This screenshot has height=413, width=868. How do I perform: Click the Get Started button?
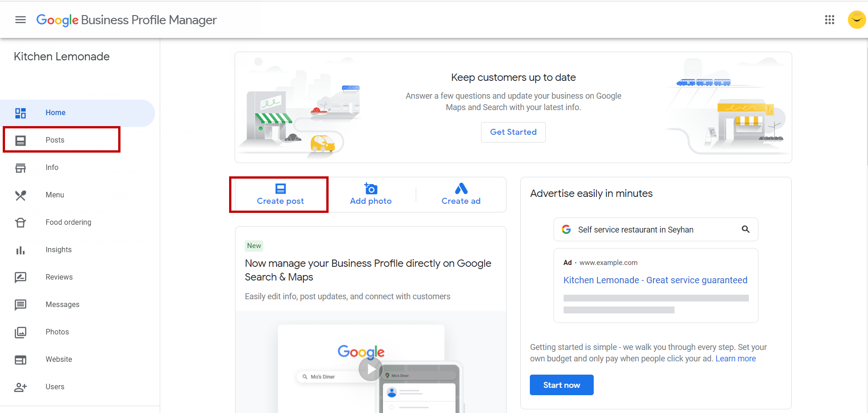click(x=513, y=132)
